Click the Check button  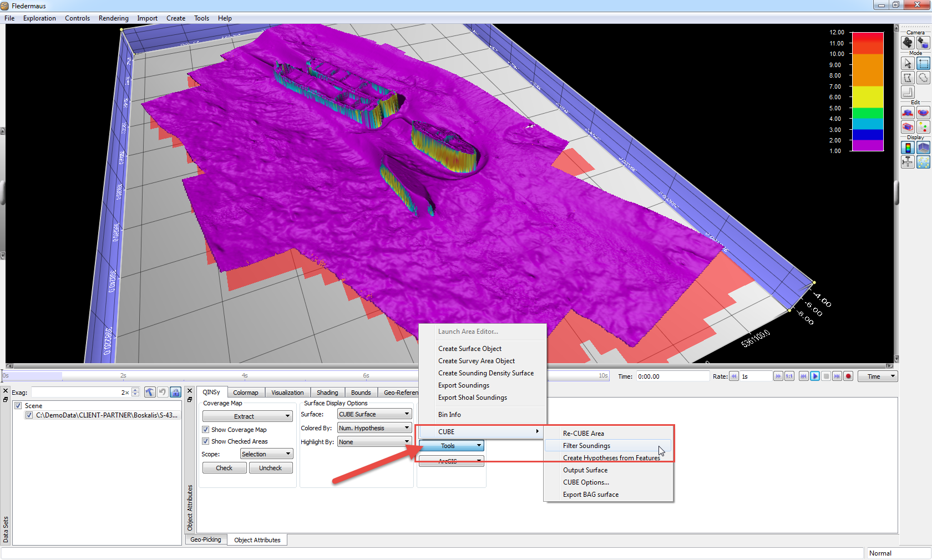[224, 468]
